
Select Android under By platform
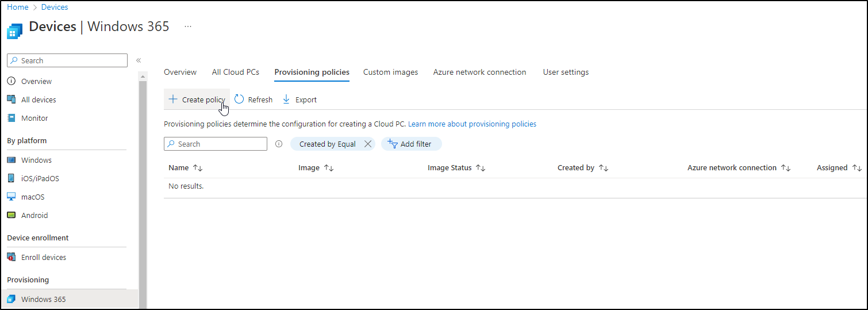34,215
